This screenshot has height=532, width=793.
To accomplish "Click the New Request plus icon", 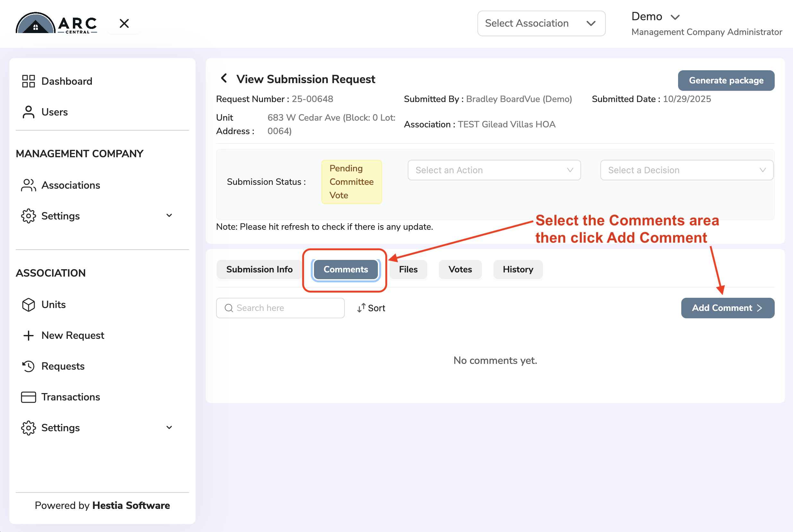I will [x=29, y=336].
